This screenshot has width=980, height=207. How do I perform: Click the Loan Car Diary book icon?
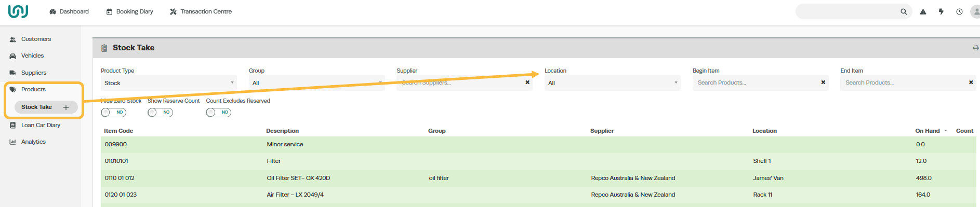[x=13, y=125]
